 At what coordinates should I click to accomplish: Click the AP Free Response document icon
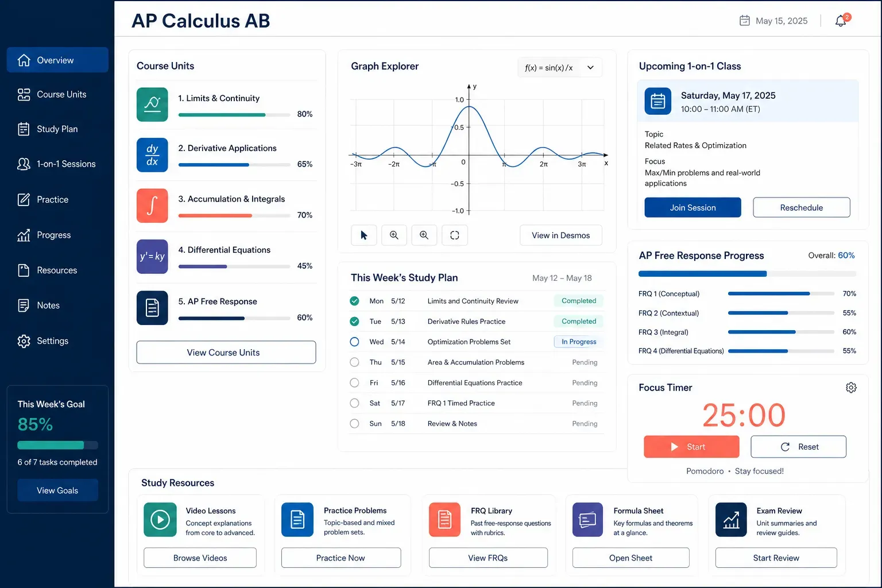[x=152, y=308]
